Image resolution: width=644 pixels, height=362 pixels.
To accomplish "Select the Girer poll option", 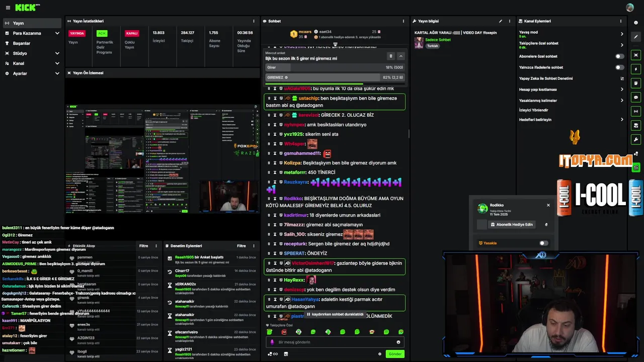I will click(x=335, y=67).
